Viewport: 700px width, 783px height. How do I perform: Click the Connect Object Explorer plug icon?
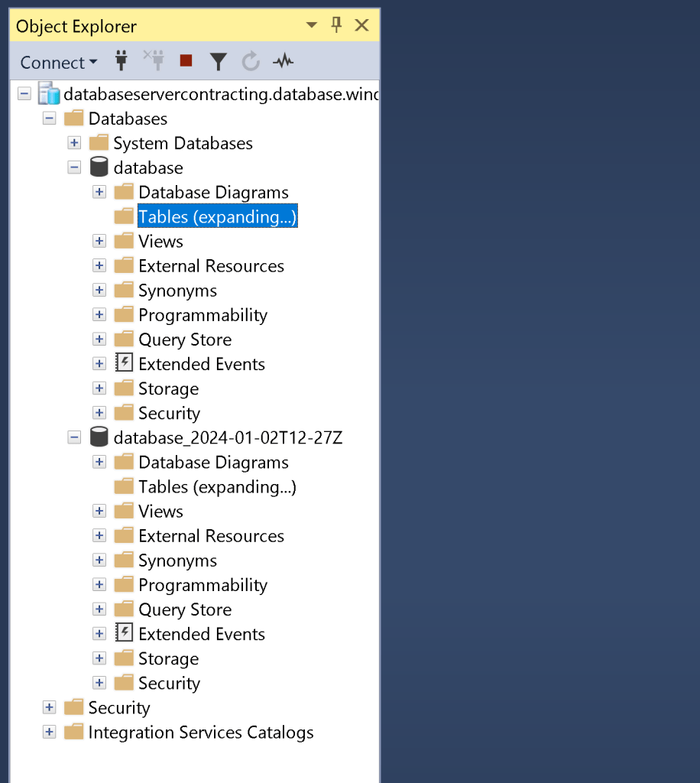tap(122, 61)
